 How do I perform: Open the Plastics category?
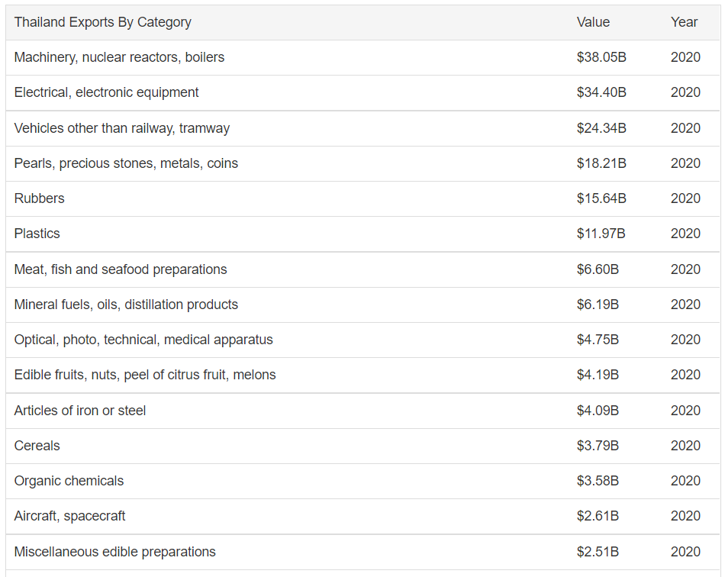point(37,234)
